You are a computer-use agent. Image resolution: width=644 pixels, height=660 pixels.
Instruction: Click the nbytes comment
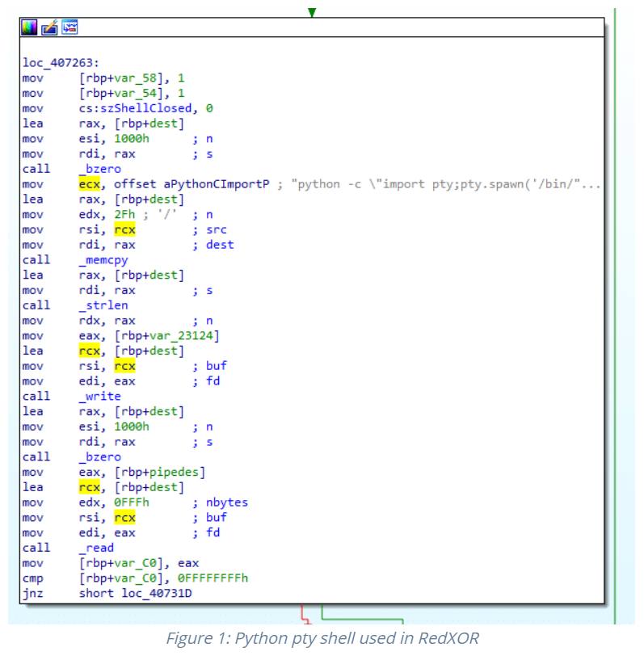[x=227, y=502]
